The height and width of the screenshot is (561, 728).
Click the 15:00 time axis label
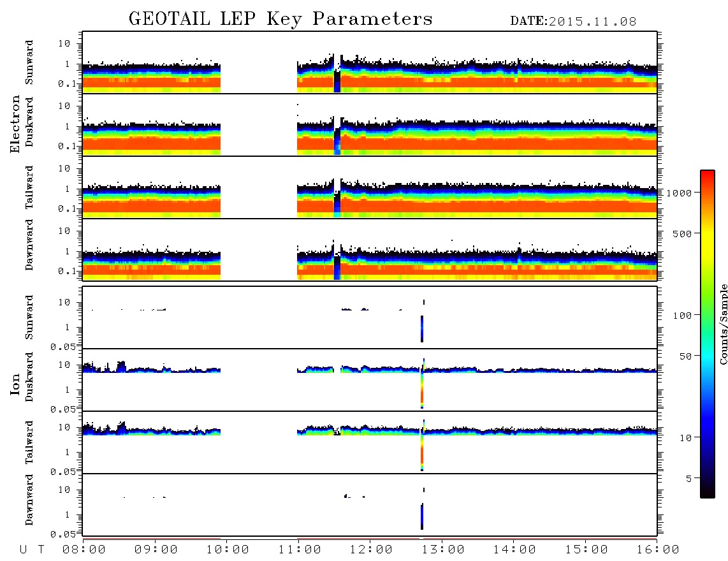click(586, 550)
